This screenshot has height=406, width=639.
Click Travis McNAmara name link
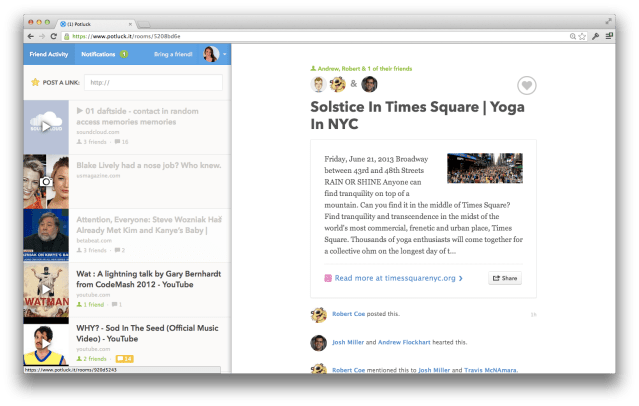pyautogui.click(x=491, y=370)
